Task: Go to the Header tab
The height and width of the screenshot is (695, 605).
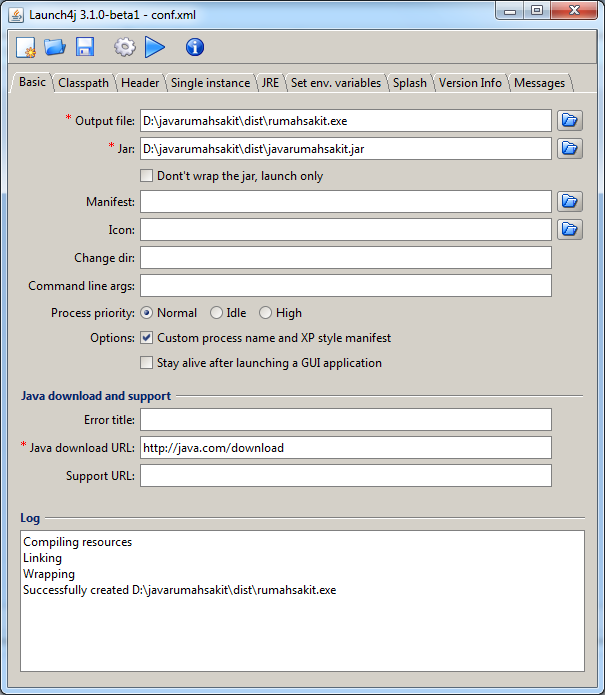Action: pos(140,83)
